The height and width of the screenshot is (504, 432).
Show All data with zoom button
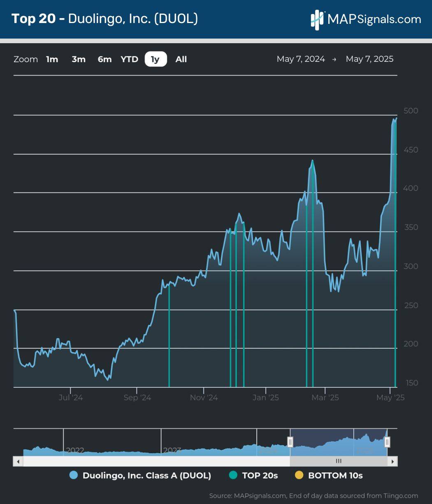pyautogui.click(x=181, y=59)
